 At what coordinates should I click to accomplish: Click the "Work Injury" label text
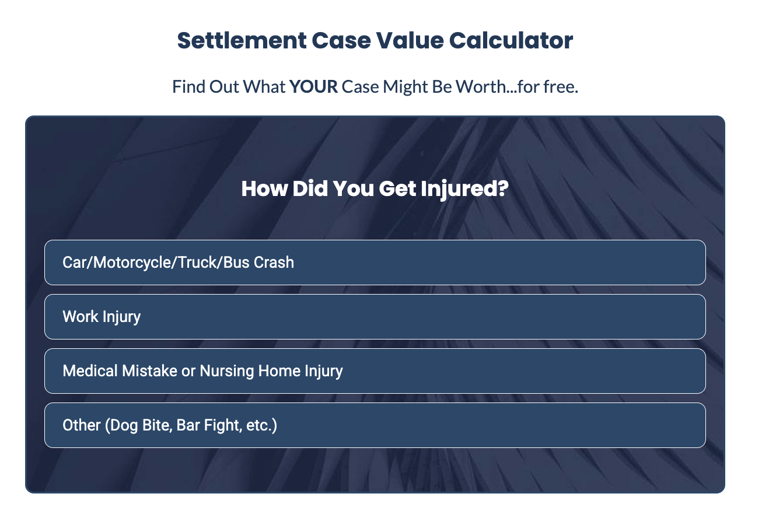(102, 317)
